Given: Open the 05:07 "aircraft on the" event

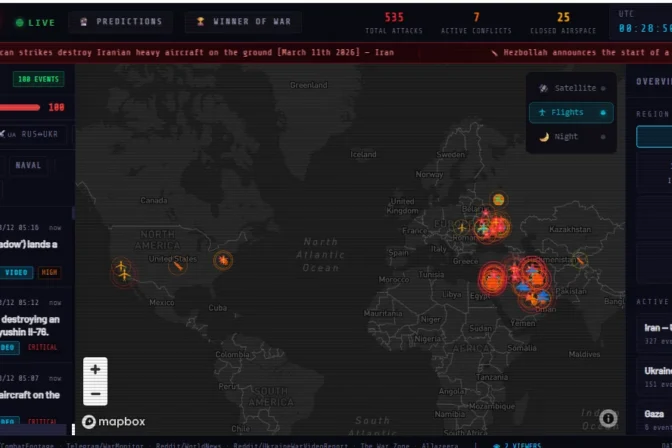Looking at the screenshot, I should [36, 394].
